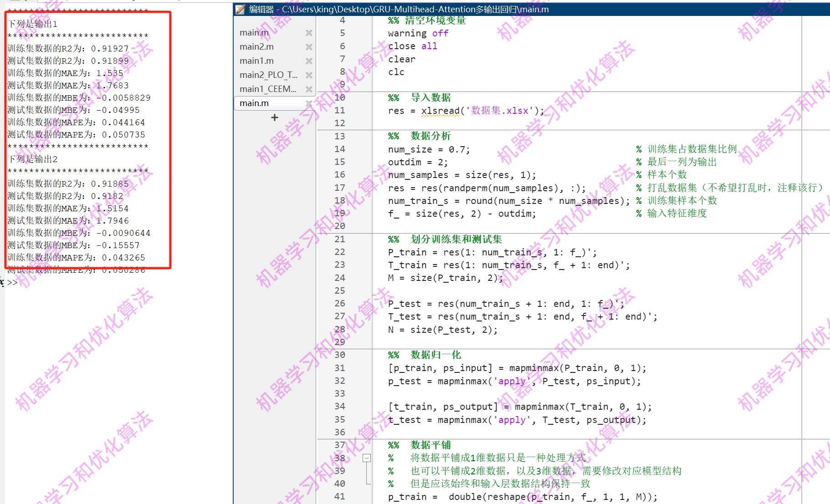Click the 'apply' string literal on line 32
The width and height of the screenshot is (830, 504).
click(x=511, y=381)
